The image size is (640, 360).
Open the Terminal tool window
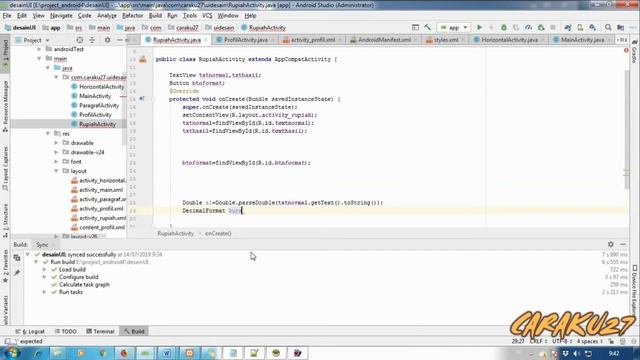click(100, 331)
